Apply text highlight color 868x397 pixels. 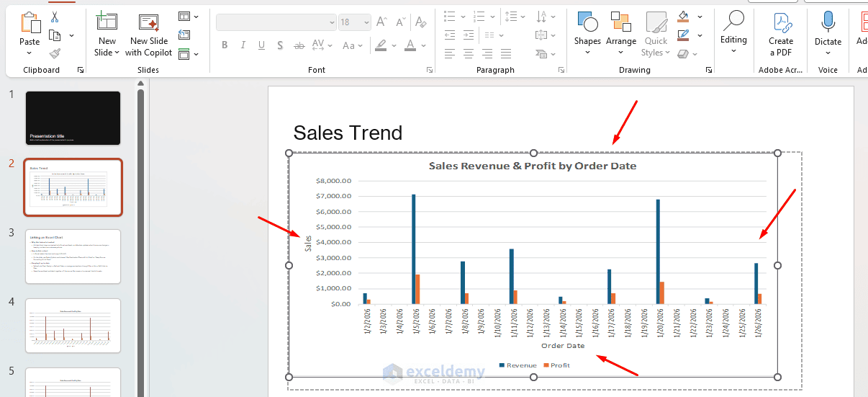[381, 45]
